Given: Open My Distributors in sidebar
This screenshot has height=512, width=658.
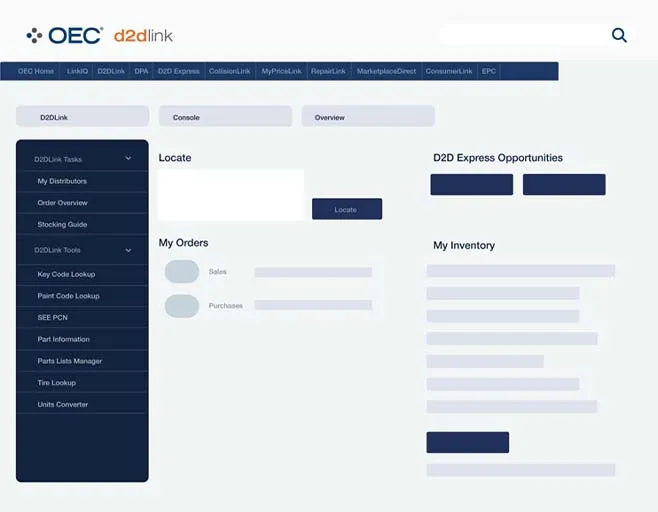Looking at the screenshot, I should click(82, 181).
